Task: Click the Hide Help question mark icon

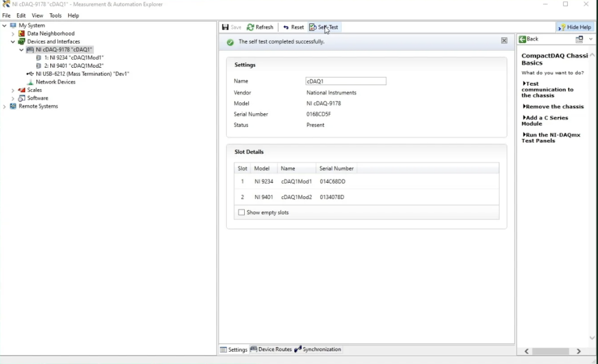Action: click(x=562, y=27)
